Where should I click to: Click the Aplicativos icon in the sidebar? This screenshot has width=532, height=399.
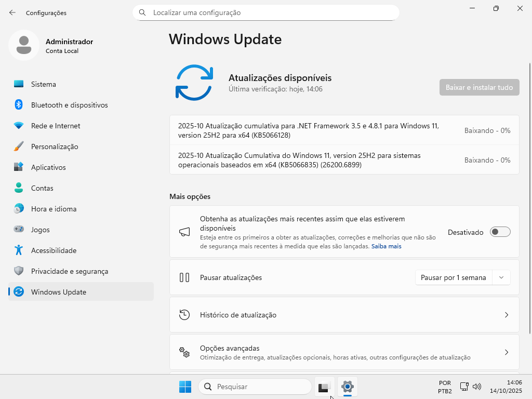[x=19, y=167]
